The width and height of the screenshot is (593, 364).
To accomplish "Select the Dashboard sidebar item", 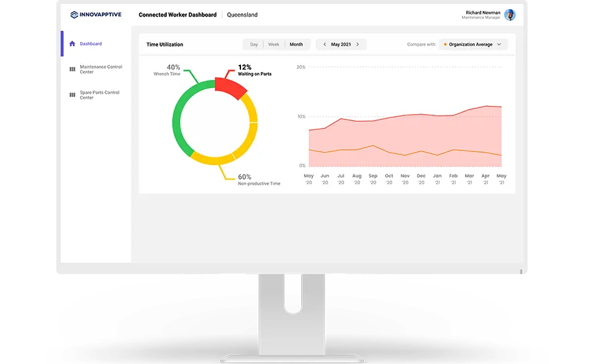I will [x=91, y=44].
